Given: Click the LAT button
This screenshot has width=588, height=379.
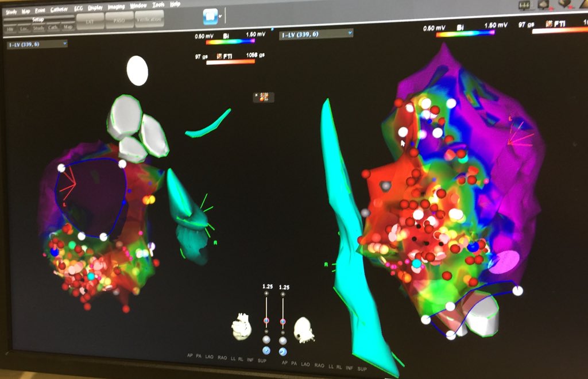Looking at the screenshot, I should click(90, 21).
